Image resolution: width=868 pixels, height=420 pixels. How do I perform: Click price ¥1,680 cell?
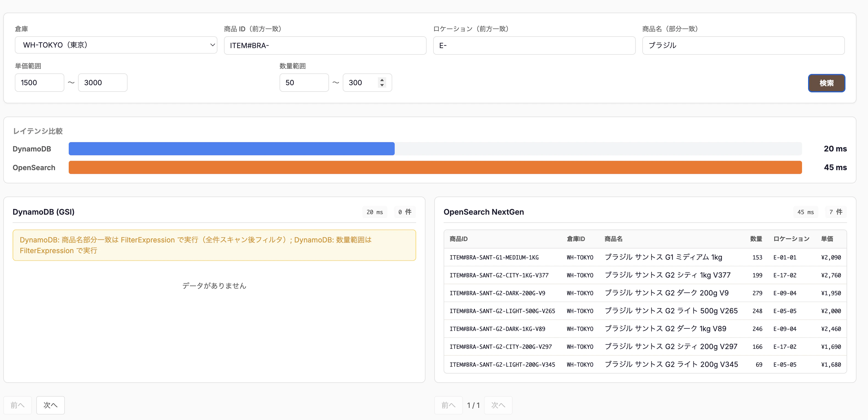(831, 365)
